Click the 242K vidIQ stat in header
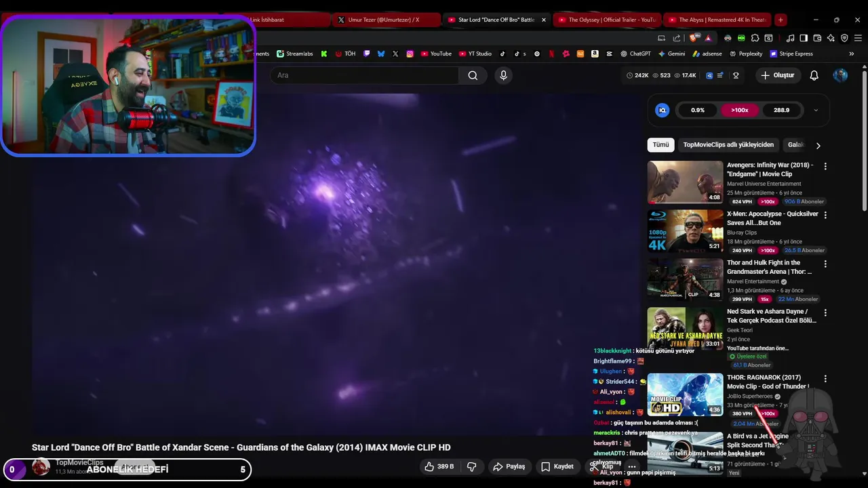The width and height of the screenshot is (868, 488). pos(637,75)
